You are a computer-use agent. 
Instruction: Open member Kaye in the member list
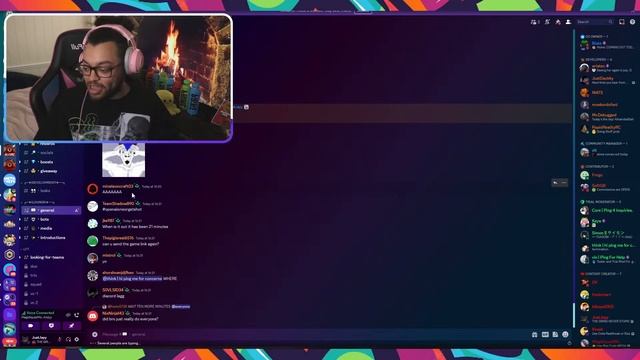pos(607,222)
